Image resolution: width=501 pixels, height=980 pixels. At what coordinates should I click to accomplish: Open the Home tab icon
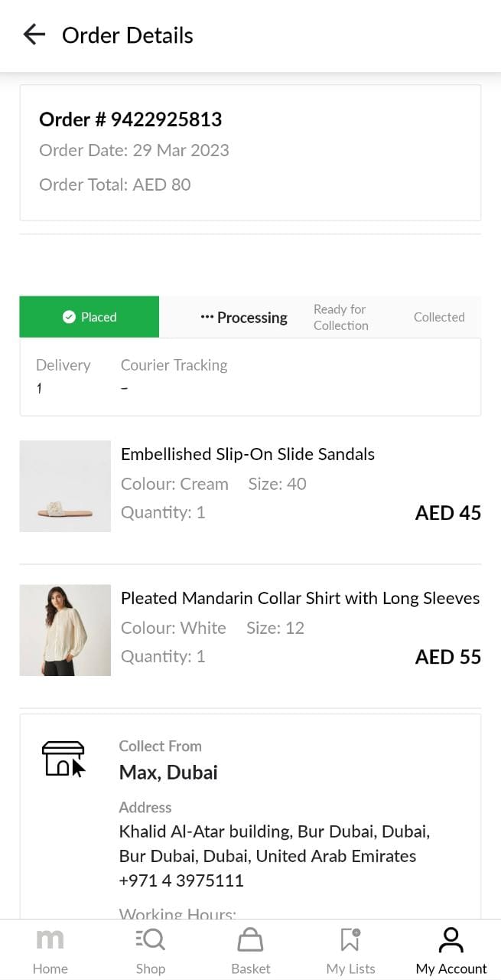tap(50, 940)
